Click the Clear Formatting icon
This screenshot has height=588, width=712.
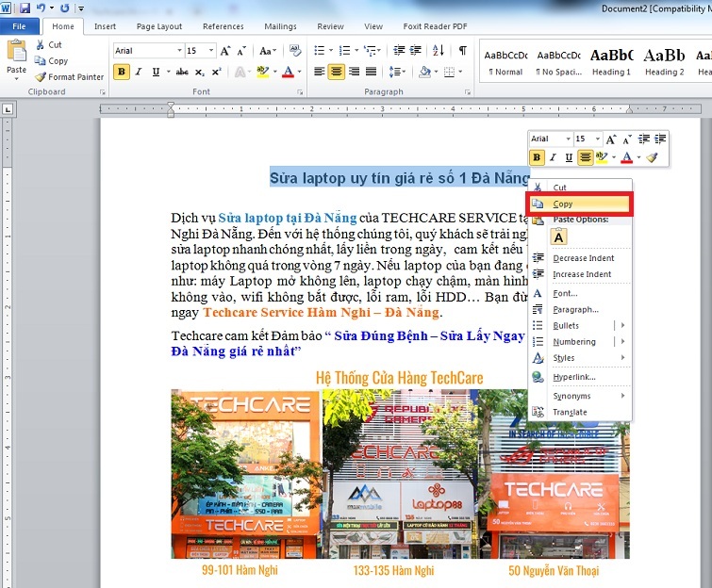295,51
